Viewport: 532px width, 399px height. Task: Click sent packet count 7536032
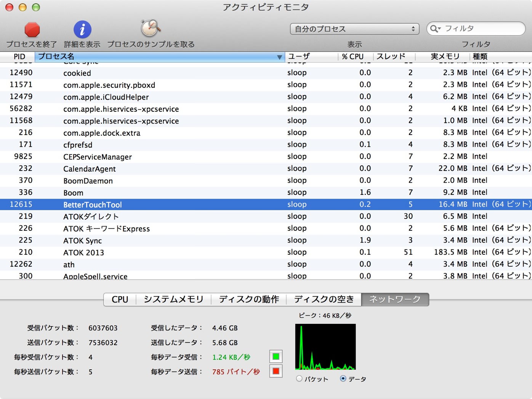pyautogui.click(x=103, y=343)
